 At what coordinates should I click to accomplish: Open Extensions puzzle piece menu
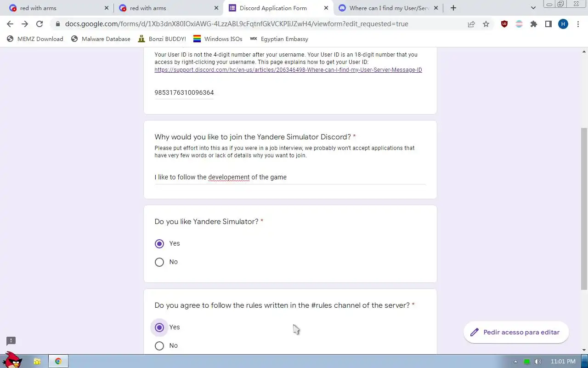tap(534, 24)
